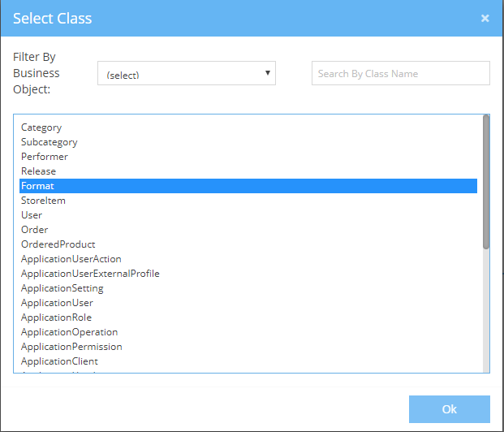
Task: Choose ApplicationUserAction class
Action: pyautogui.click(x=71, y=259)
